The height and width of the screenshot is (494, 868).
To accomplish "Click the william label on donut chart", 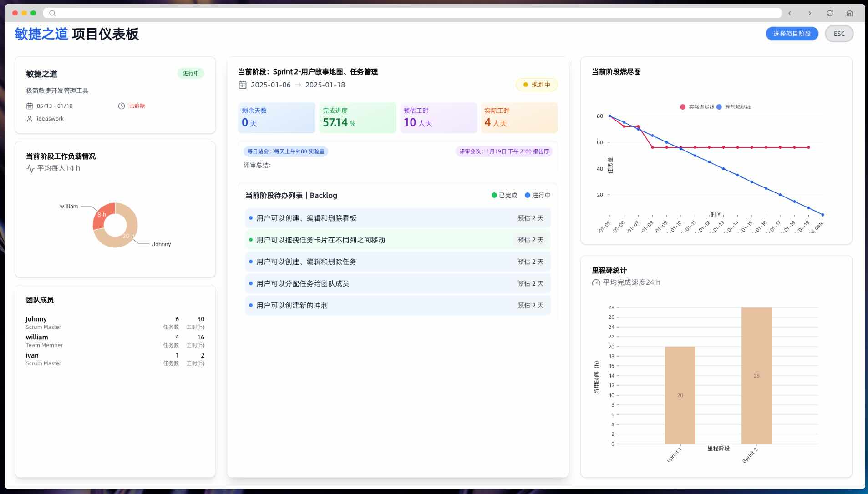I will tap(69, 207).
